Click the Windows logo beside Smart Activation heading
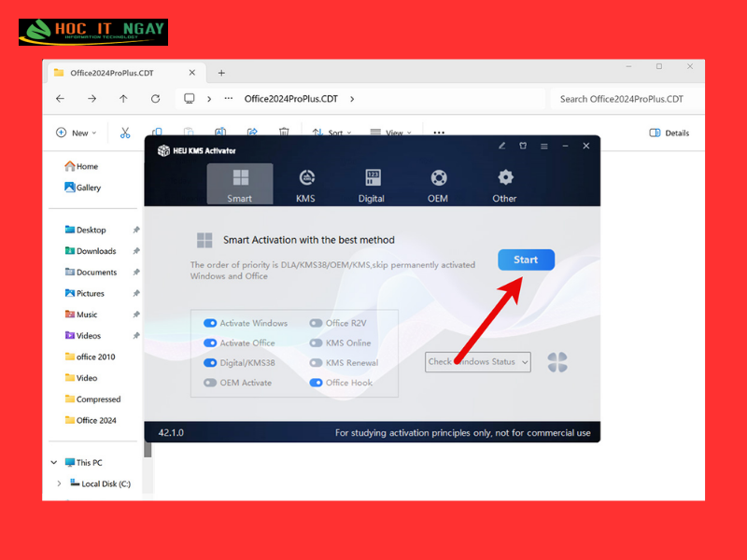The image size is (747, 560). coord(204,240)
